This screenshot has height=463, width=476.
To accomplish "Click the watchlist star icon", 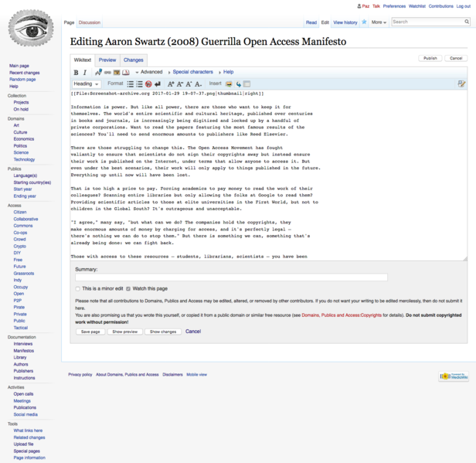I will [x=364, y=22].
